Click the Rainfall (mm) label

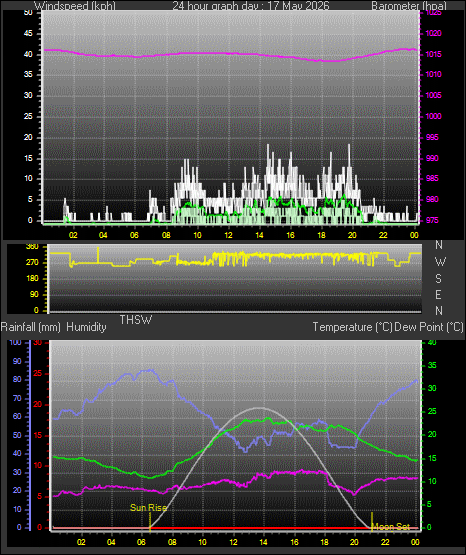31,327
